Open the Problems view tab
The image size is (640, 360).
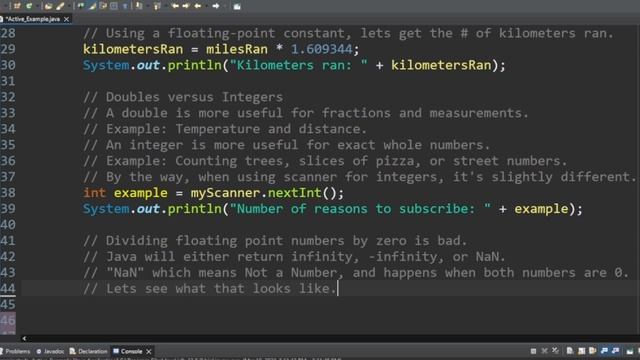pos(15,351)
